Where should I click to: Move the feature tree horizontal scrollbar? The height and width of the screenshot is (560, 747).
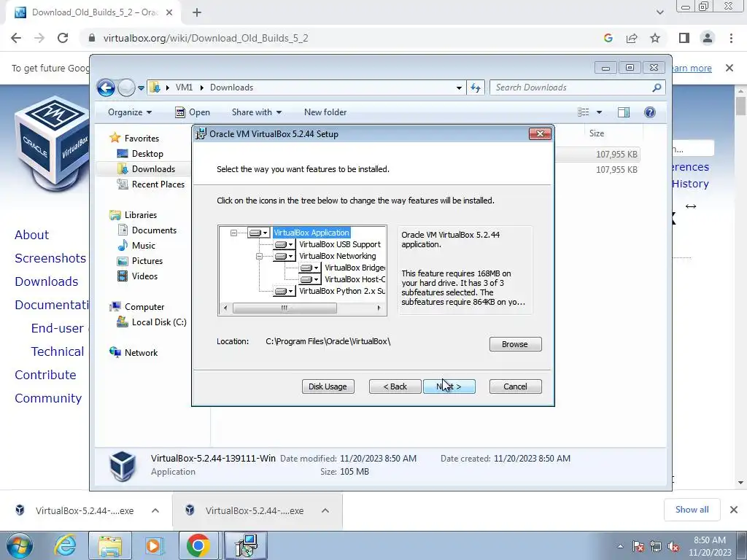click(285, 308)
